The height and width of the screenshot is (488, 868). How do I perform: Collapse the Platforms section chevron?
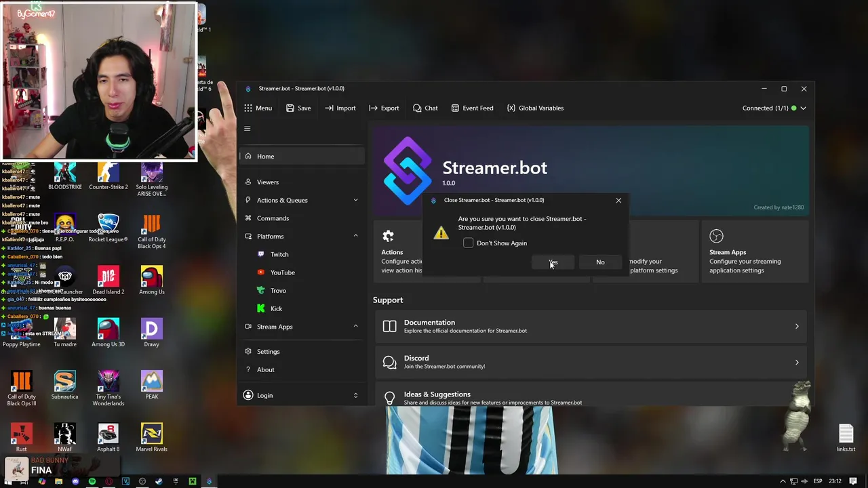[355, 236]
